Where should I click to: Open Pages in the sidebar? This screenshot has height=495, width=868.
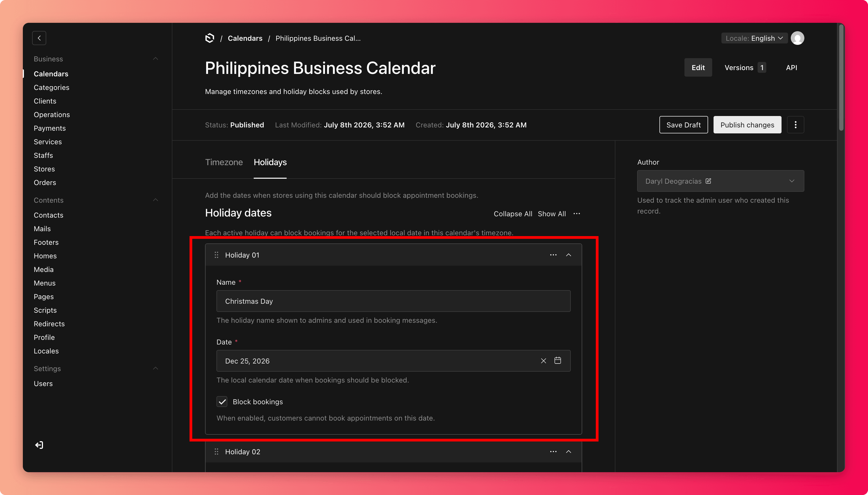pyautogui.click(x=44, y=297)
